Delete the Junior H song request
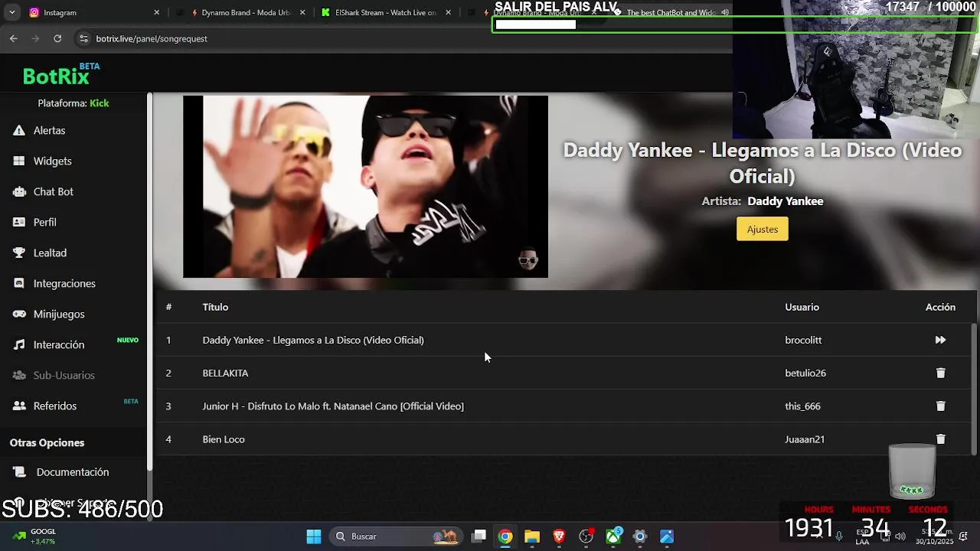The height and width of the screenshot is (551, 980). pos(940,406)
